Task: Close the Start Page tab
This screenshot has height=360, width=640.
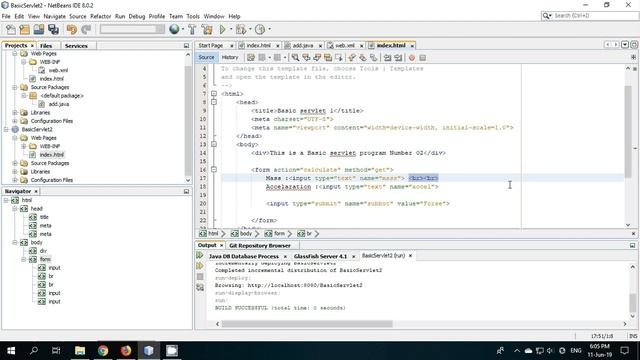Action: pos(231,46)
